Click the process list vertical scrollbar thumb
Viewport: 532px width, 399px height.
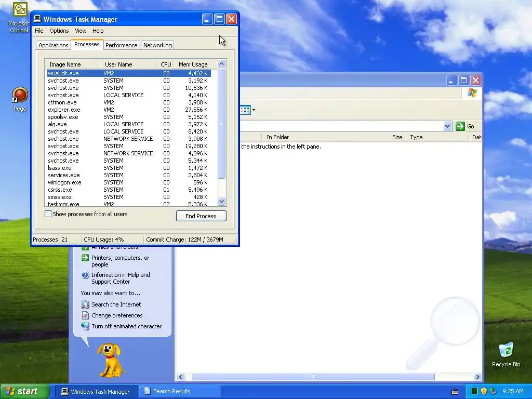point(221,123)
